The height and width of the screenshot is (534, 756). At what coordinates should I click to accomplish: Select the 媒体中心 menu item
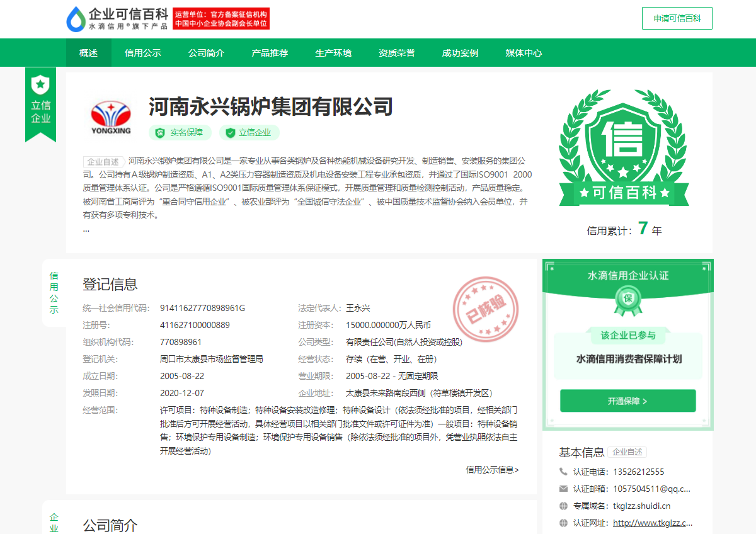pos(524,53)
